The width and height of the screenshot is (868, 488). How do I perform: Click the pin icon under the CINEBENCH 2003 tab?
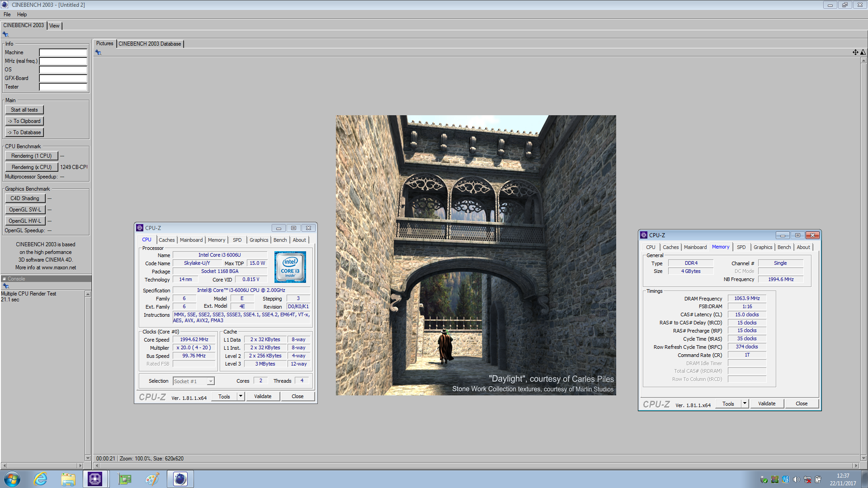pyautogui.click(x=5, y=34)
